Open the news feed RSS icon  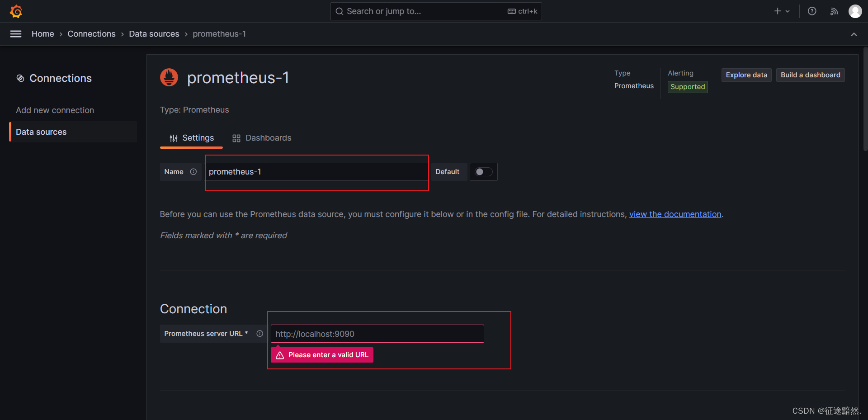coord(834,11)
